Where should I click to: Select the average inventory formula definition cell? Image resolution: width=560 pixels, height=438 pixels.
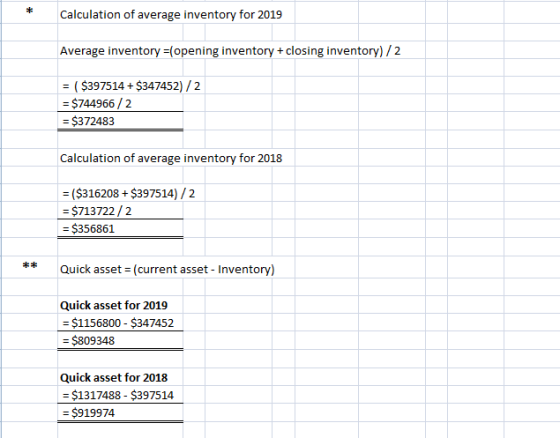pyautogui.click(x=230, y=51)
